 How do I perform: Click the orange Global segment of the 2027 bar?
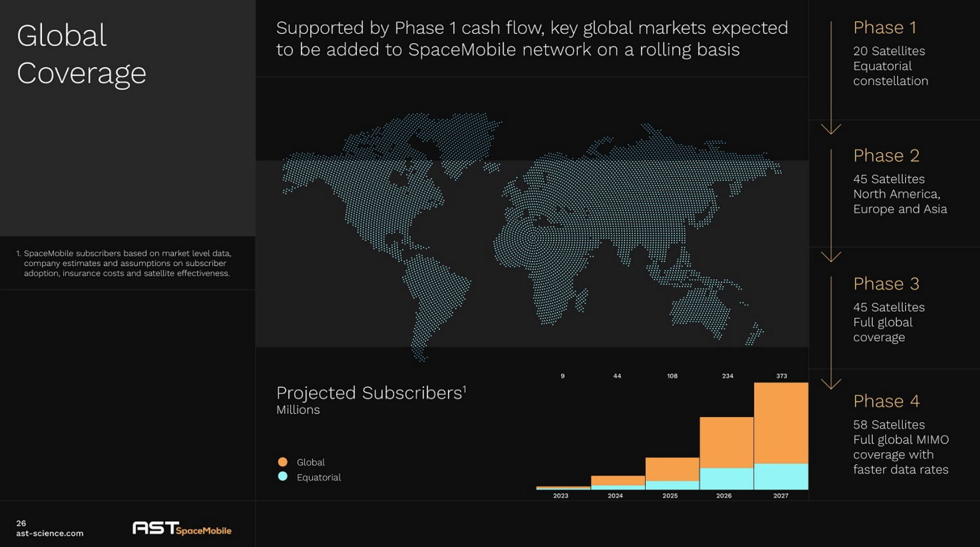(x=781, y=423)
